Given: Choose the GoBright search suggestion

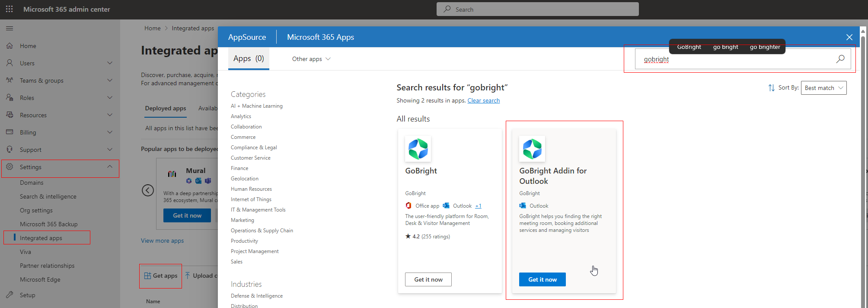Looking at the screenshot, I should pyautogui.click(x=689, y=47).
